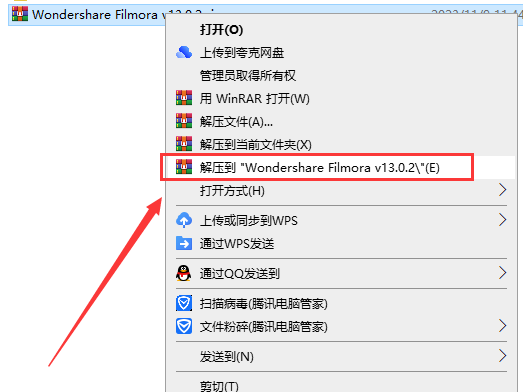Click the Quark cloud icon next to 上传到夸克网盘
Viewport: 523px width, 392px height.
point(184,52)
